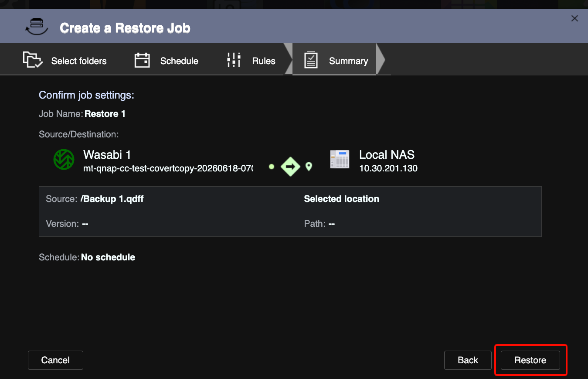This screenshot has height=379, width=588.
Task: Click the destination location pin icon
Action: tap(309, 167)
